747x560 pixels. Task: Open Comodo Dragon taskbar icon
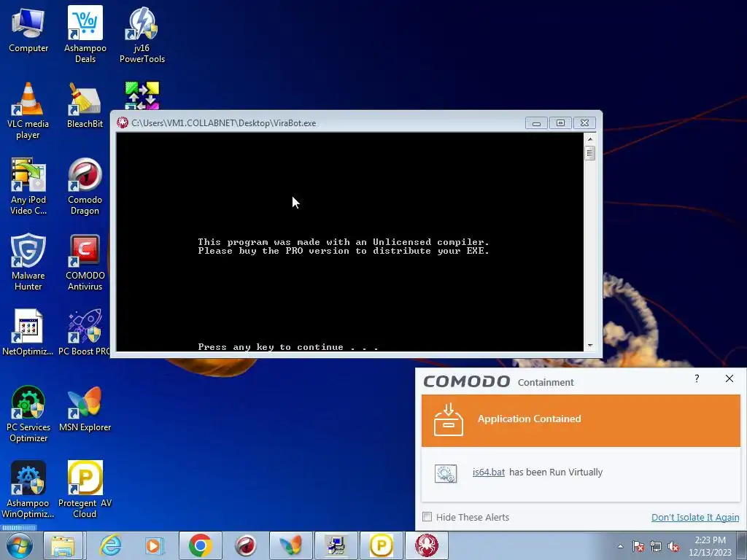point(245,545)
